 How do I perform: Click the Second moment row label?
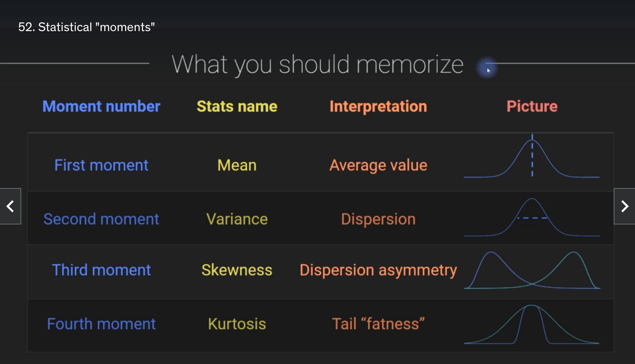tap(101, 219)
